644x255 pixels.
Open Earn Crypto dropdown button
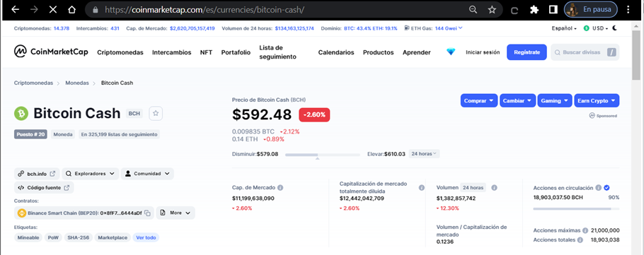point(597,100)
